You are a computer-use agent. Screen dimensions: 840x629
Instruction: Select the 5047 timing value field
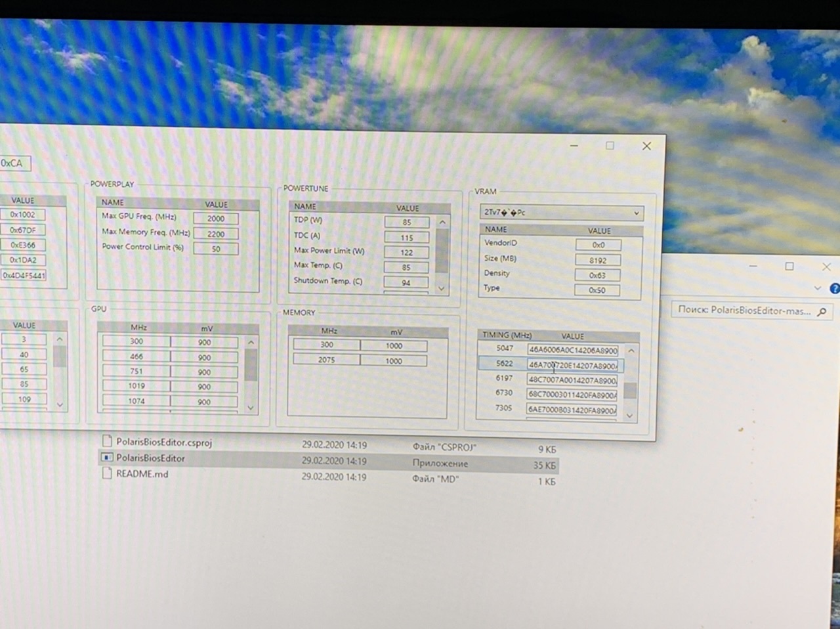click(573, 351)
